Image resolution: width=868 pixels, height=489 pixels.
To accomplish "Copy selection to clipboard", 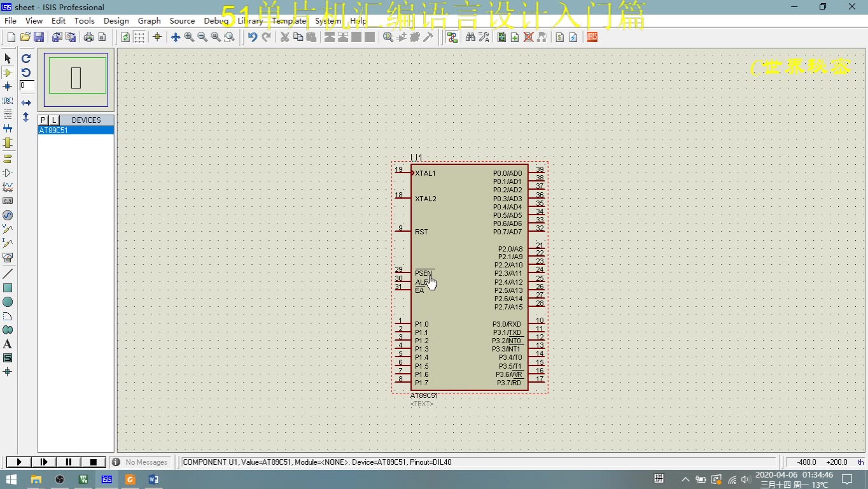I will [x=298, y=38].
